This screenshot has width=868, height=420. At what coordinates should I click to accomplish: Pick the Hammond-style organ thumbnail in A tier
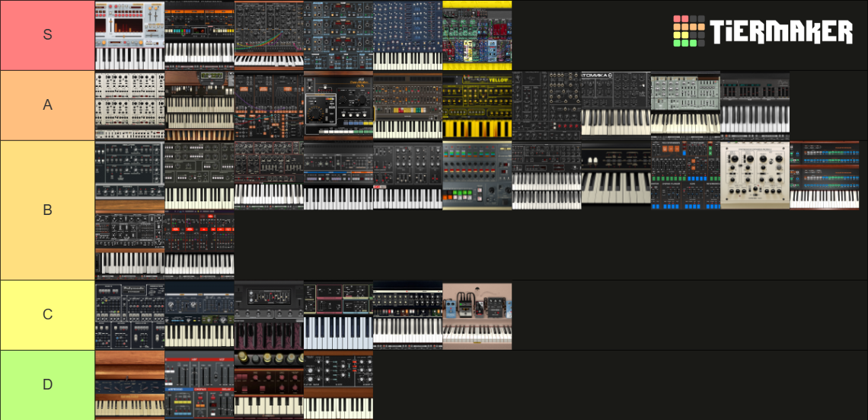coord(199,105)
